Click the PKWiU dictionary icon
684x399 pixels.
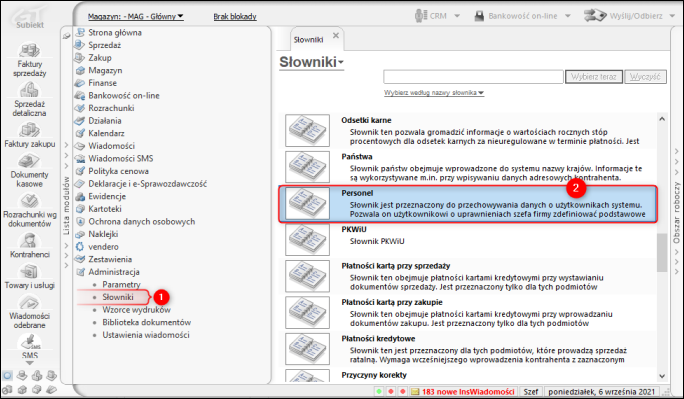click(x=308, y=239)
